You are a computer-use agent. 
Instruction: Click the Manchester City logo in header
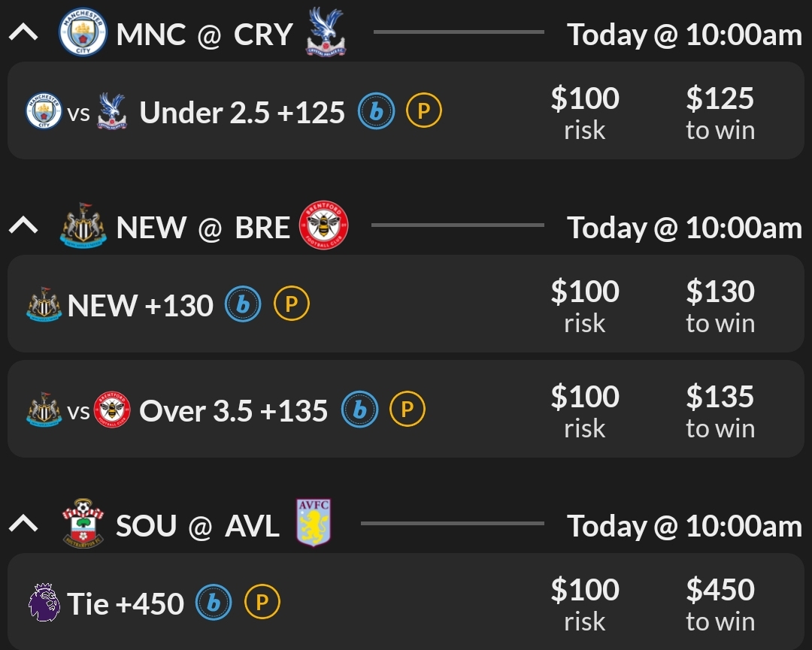[x=83, y=35]
